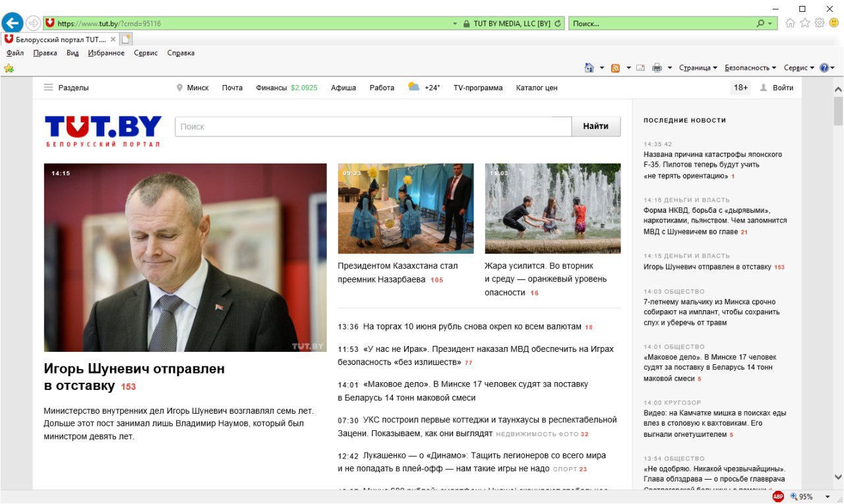The width and height of the screenshot is (844, 504).
Task: Click the printer icon in command bar
Action: click(x=657, y=68)
